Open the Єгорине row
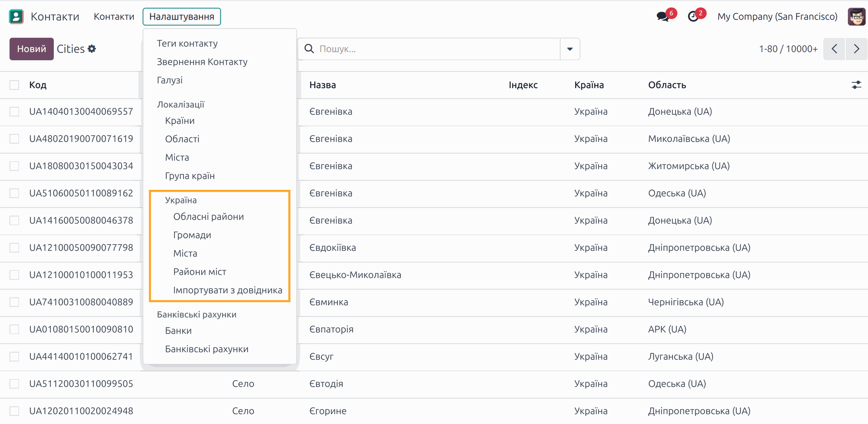 click(x=434, y=411)
